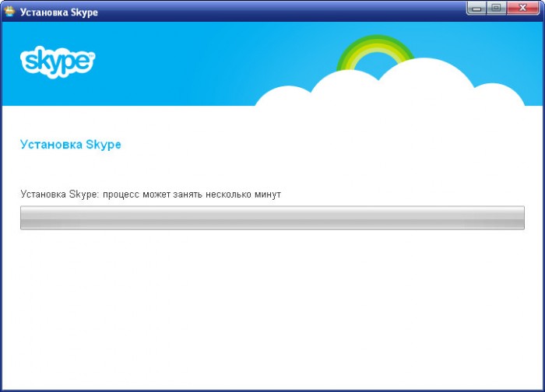This screenshot has width=545, height=392.
Task: Click the installation progress bar
Action: [272, 218]
